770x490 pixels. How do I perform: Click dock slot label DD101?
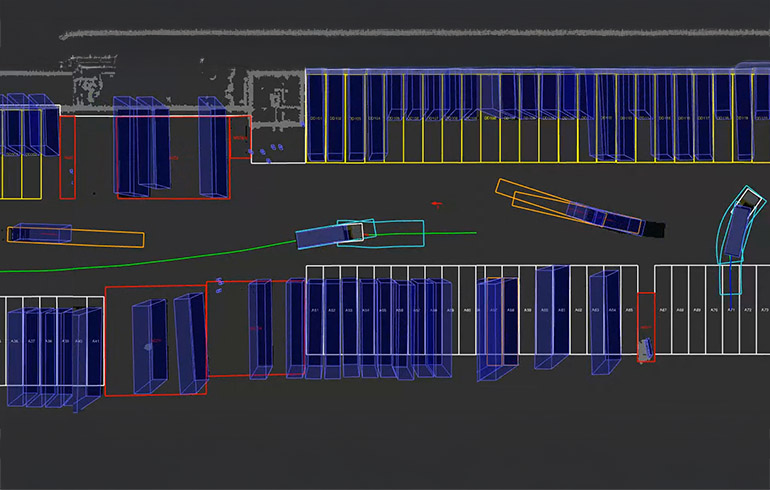pos(316,118)
